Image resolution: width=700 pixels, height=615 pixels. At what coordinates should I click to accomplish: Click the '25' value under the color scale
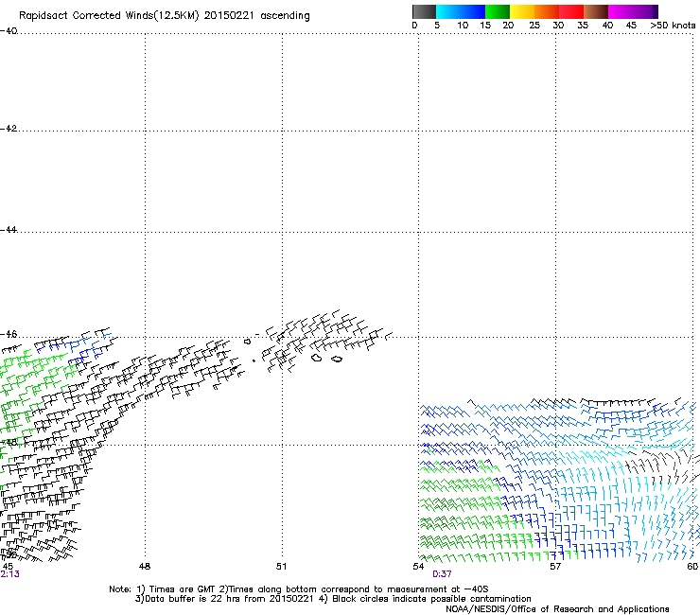(x=534, y=26)
